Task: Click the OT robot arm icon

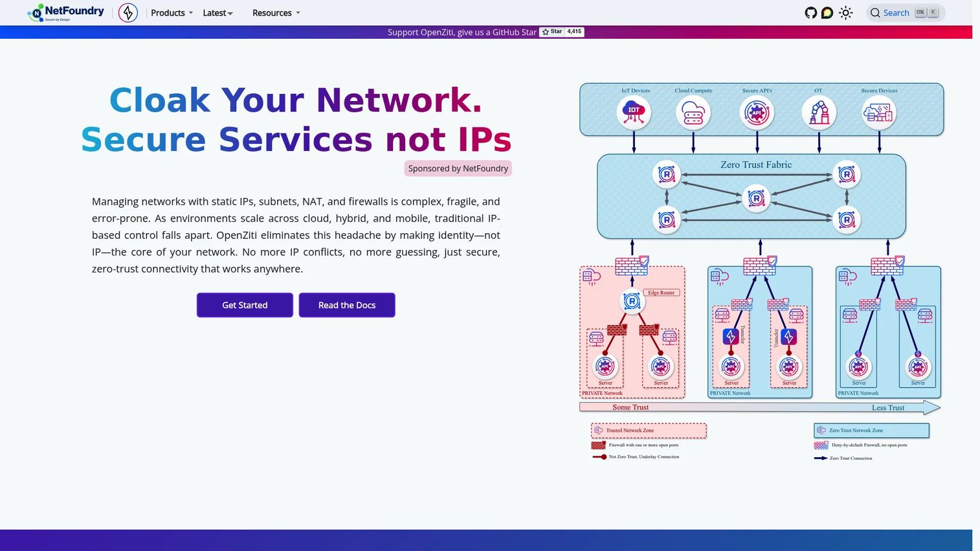Action: [819, 113]
